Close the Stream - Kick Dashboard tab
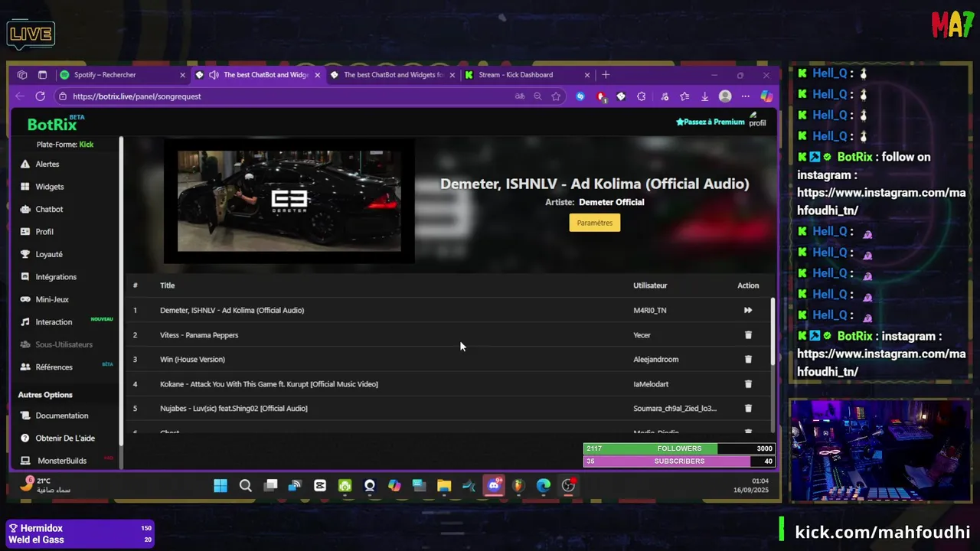980x551 pixels. pos(587,75)
